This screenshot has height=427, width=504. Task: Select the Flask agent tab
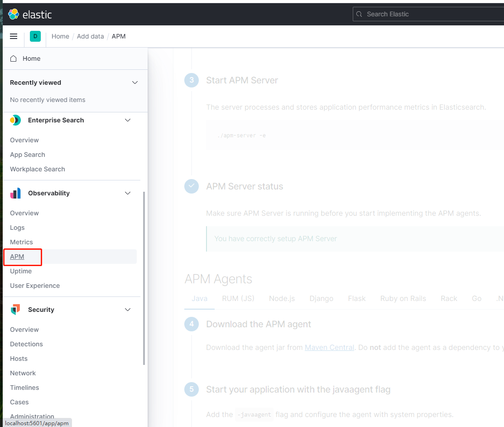tap(357, 299)
